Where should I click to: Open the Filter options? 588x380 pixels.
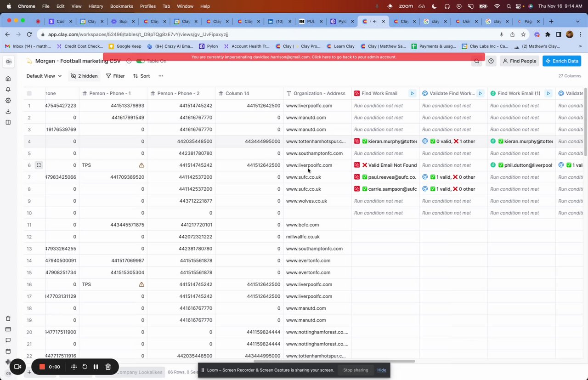(x=115, y=76)
